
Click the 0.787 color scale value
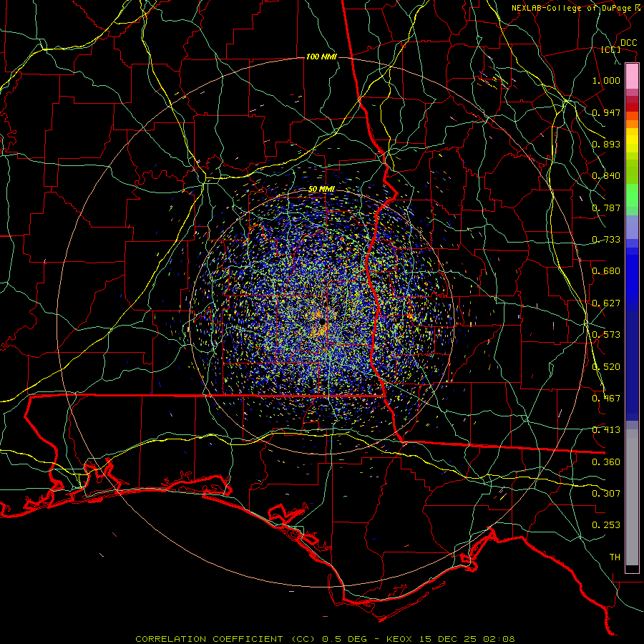tap(606, 208)
